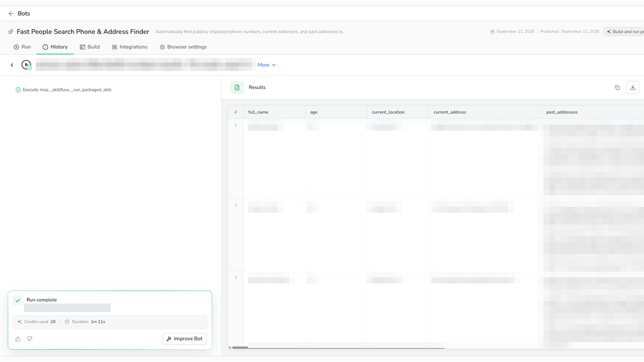Click the bot title text

[x=83, y=32]
